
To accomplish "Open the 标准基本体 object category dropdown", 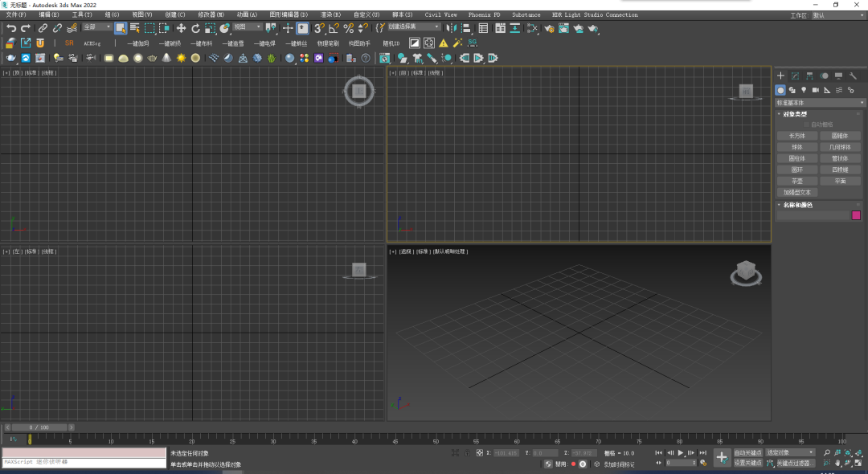I will pos(820,103).
